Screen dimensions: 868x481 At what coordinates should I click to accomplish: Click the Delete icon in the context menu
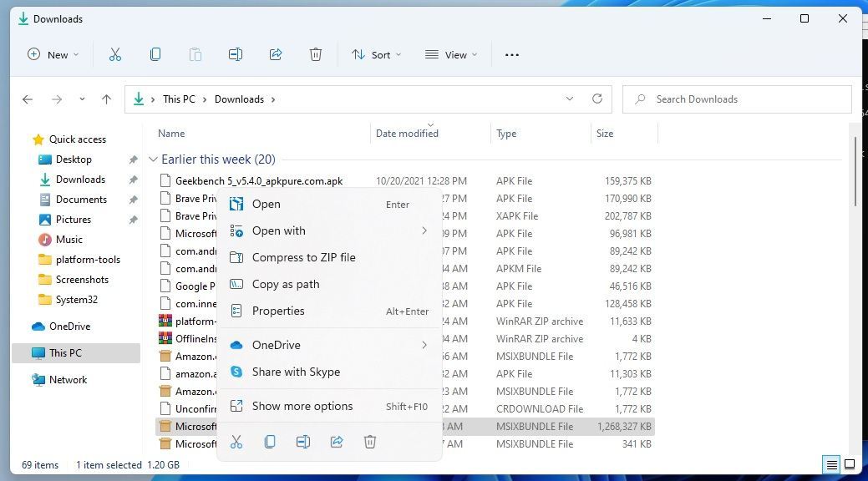370,442
